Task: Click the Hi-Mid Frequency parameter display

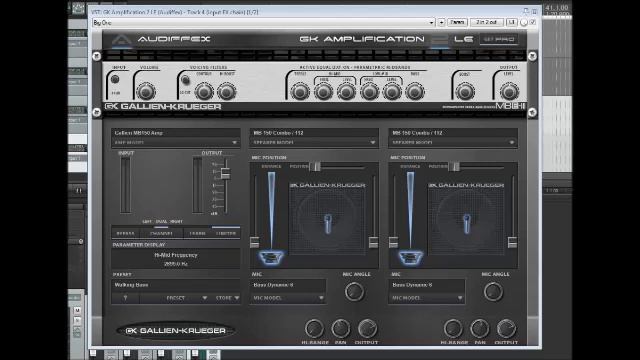Action: pyautogui.click(x=176, y=259)
